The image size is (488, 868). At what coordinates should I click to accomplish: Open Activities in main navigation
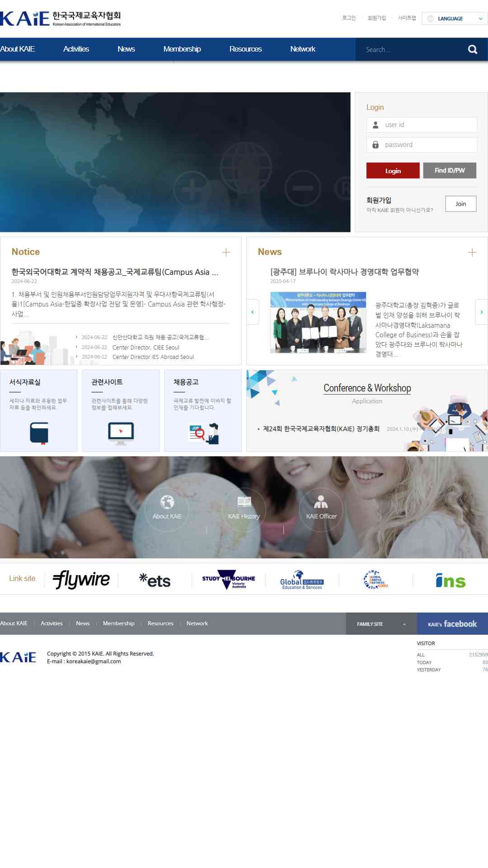click(x=76, y=49)
